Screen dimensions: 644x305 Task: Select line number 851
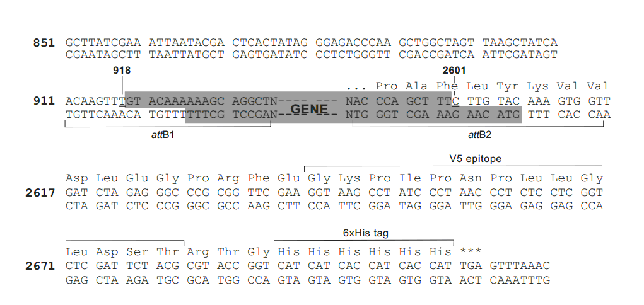pyautogui.click(x=44, y=43)
